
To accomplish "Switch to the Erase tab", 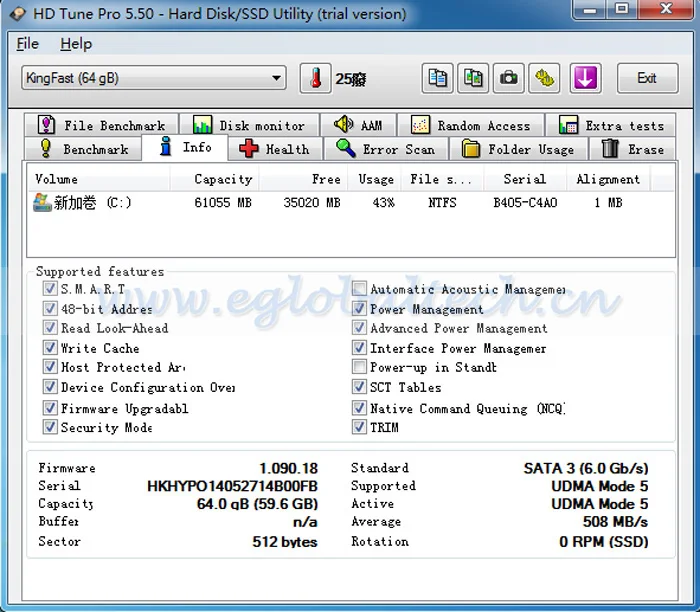I will tap(632, 149).
